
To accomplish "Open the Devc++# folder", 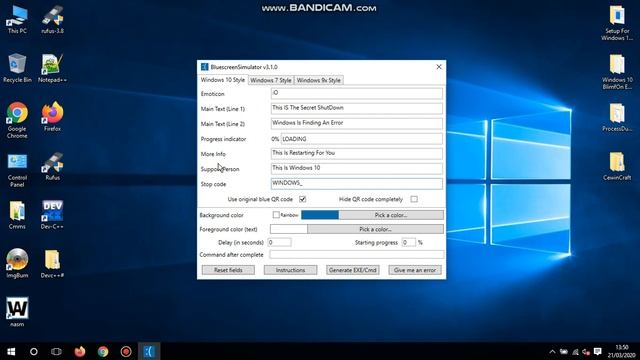I will click(x=52, y=264).
